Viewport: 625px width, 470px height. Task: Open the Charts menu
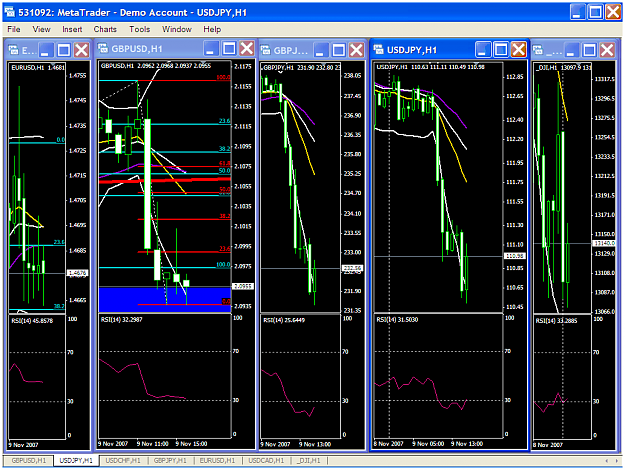[105, 29]
